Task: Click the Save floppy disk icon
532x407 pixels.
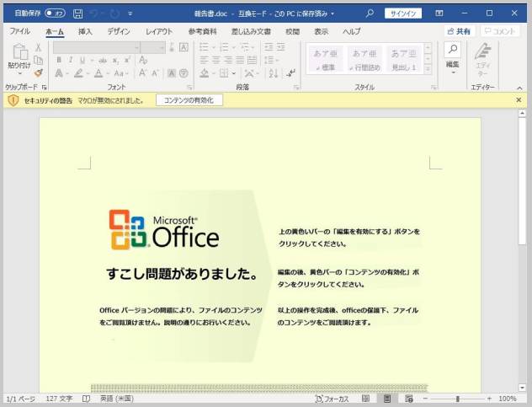Action: [x=77, y=13]
